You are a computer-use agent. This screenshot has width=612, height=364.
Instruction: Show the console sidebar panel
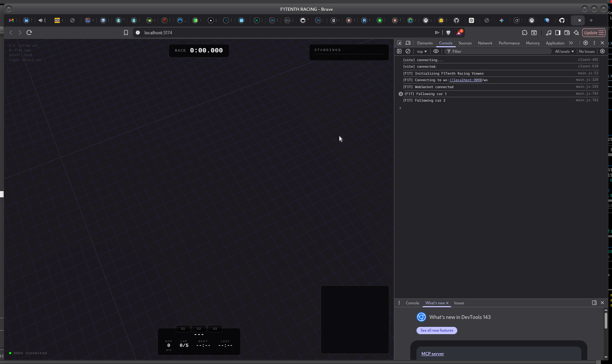[399, 51]
